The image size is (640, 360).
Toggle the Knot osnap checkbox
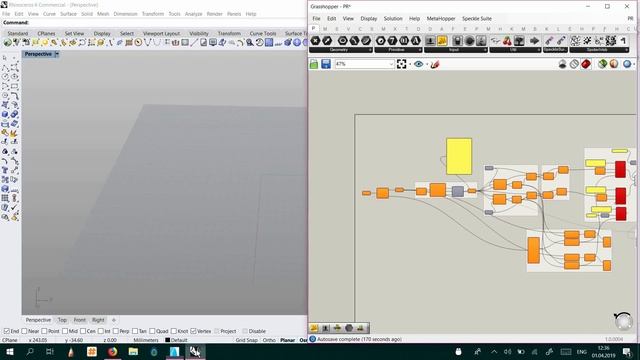(173, 331)
